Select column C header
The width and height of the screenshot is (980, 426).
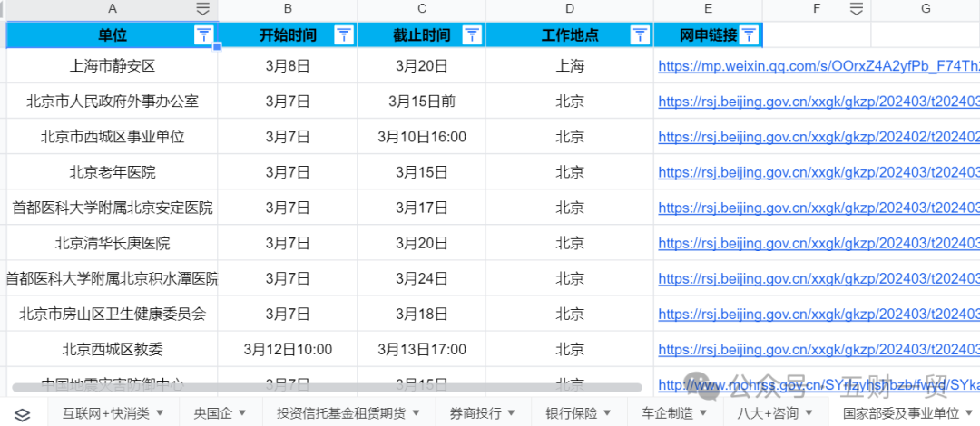pyautogui.click(x=422, y=9)
